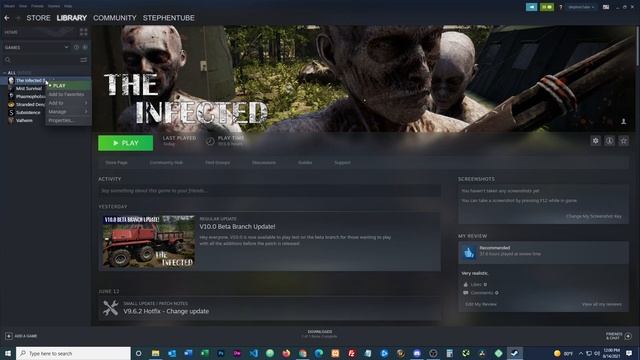Click HOME in the library sidebar
640x360 pixels.
[11, 32]
